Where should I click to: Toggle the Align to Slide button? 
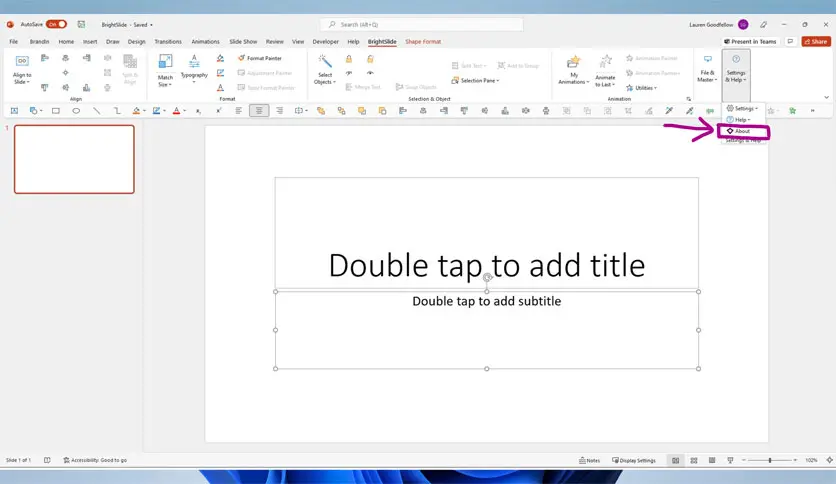coord(22,70)
